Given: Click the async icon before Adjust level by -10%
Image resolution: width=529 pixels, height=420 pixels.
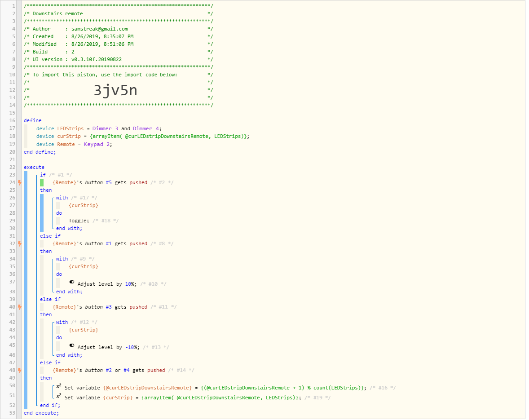Looking at the screenshot, I should tap(72, 345).
